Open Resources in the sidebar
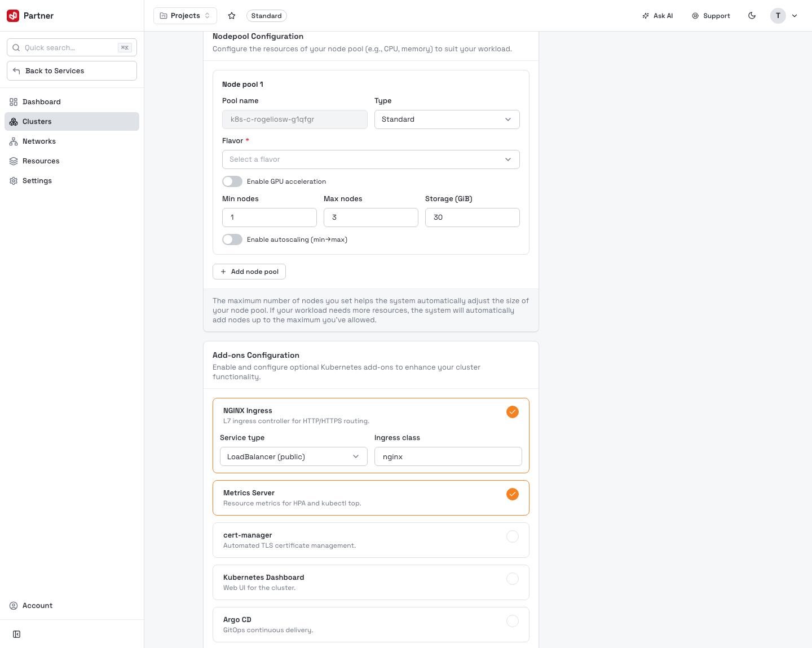This screenshot has height=648, width=812. tap(72, 161)
